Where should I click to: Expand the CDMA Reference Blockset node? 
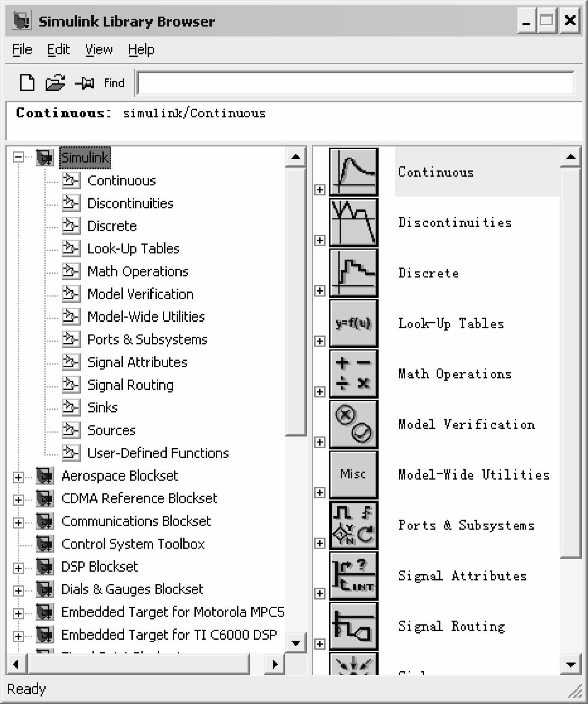click(x=18, y=500)
